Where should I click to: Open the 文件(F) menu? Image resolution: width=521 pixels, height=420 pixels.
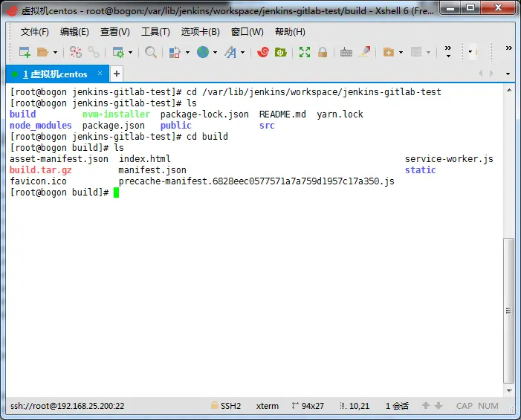[34, 32]
